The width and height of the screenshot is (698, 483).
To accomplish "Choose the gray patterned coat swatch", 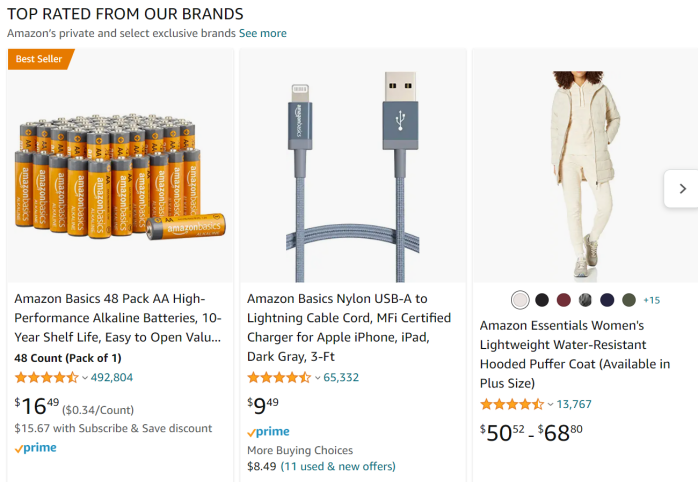I will point(585,300).
